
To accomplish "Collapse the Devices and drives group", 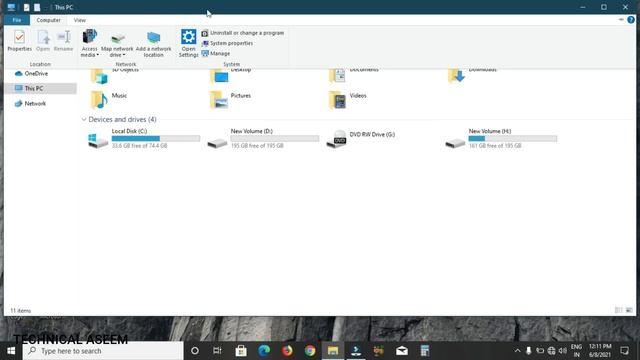I will pyautogui.click(x=84, y=120).
